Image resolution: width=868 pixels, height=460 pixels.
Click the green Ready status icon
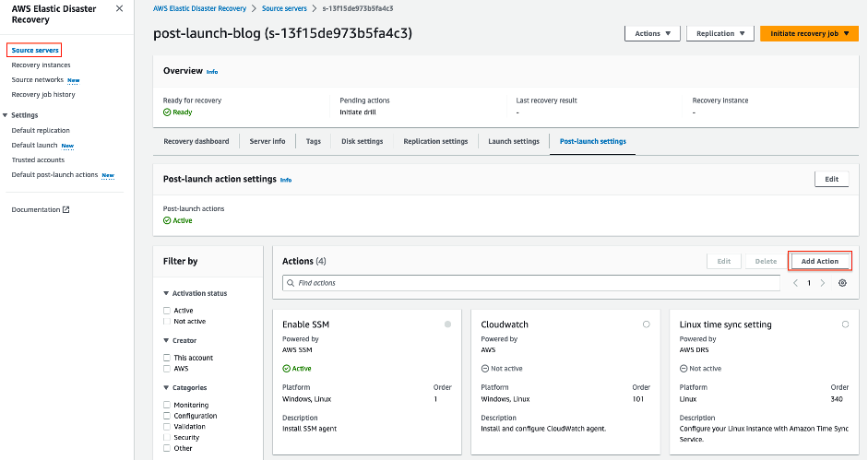167,112
